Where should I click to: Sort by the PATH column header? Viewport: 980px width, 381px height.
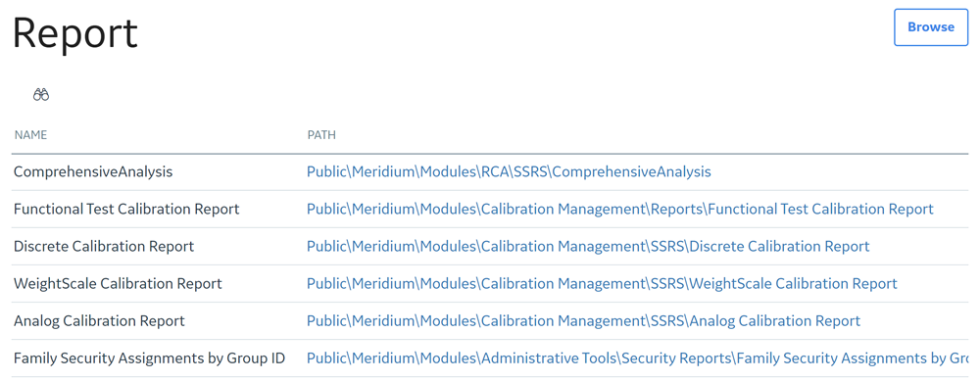coord(321,135)
